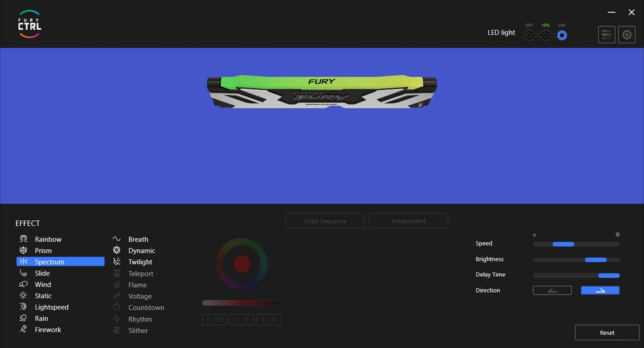Click the Flame effect icon
This screenshot has height=348, width=644.
[116, 284]
